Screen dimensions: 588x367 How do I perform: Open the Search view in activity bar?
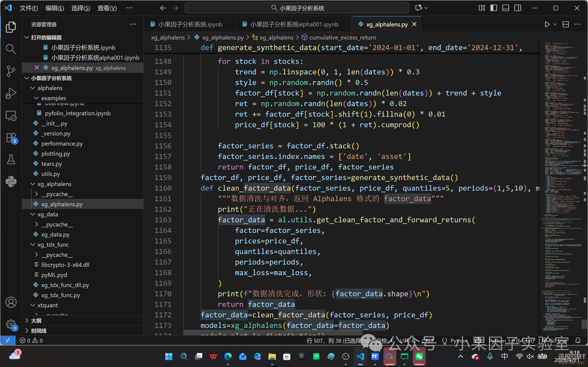point(11,49)
